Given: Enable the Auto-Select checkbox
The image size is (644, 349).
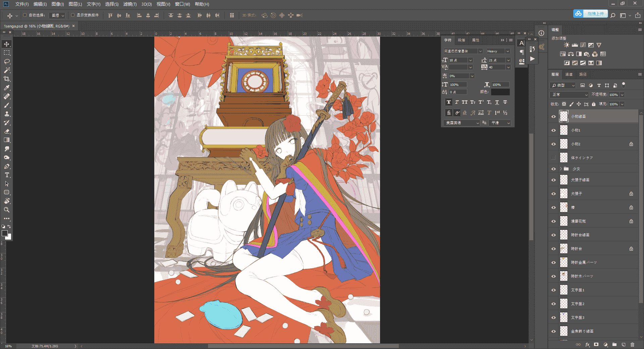Looking at the screenshot, I should click(25, 15).
